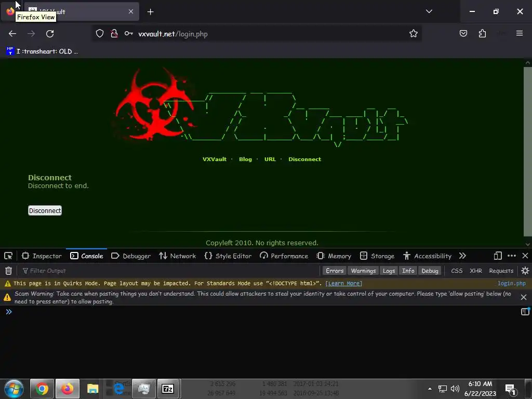
Task: Switch to the Debugger tab
Action: click(131, 256)
